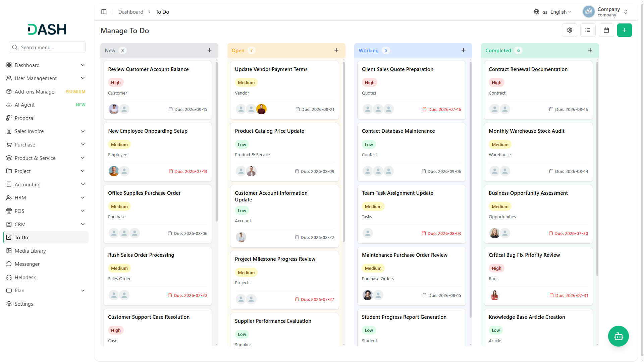
Task: Expand the User Management chevron
Action: coord(83,78)
